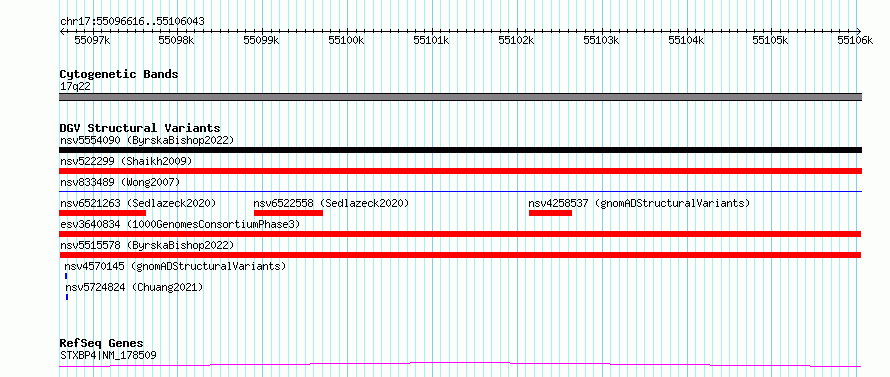Screen dimensions: 890x377
Task: Click the nsv522299 (Shaikh2009) label
Action: pyautogui.click(x=126, y=161)
